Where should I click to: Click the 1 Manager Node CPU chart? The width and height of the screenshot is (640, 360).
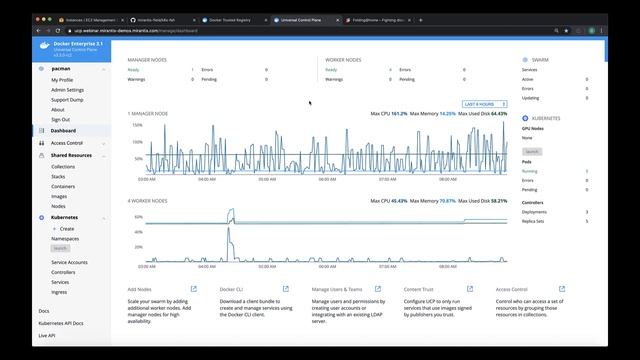[x=326, y=150]
